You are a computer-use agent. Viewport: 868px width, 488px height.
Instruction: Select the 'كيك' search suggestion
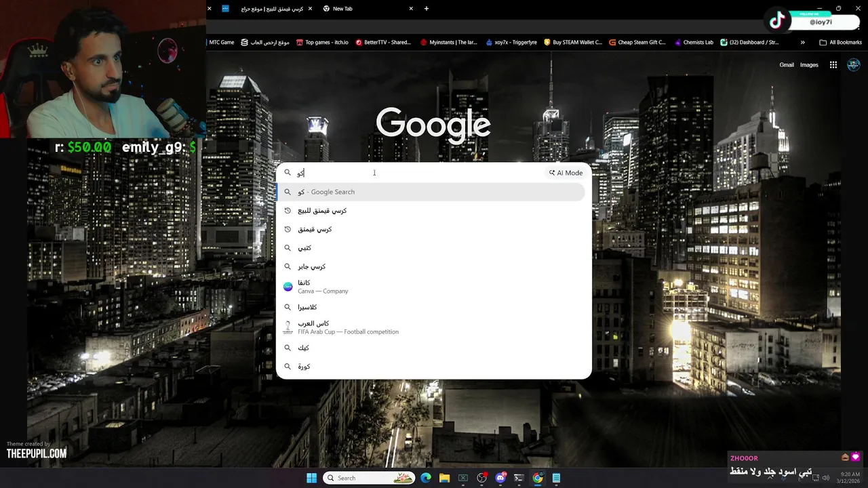point(431,348)
